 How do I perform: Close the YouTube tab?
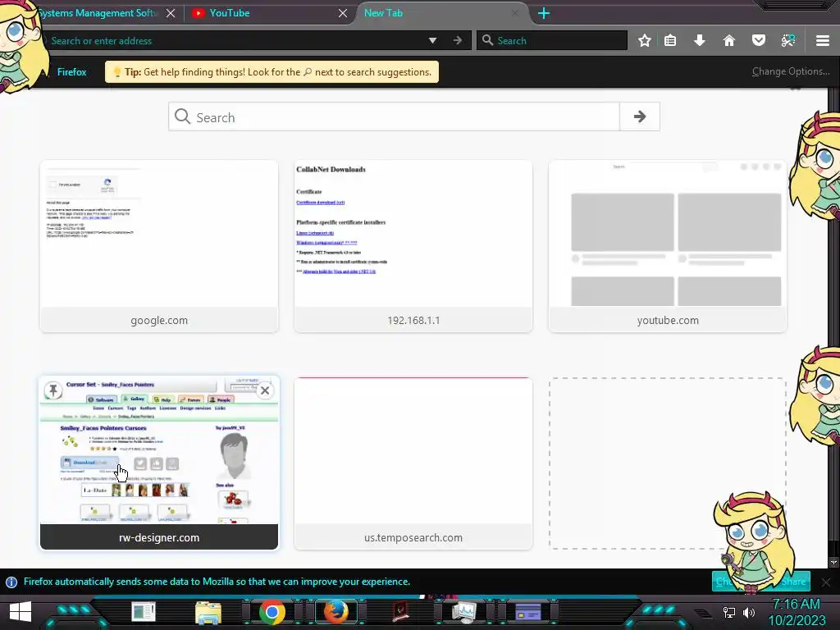pyautogui.click(x=343, y=13)
